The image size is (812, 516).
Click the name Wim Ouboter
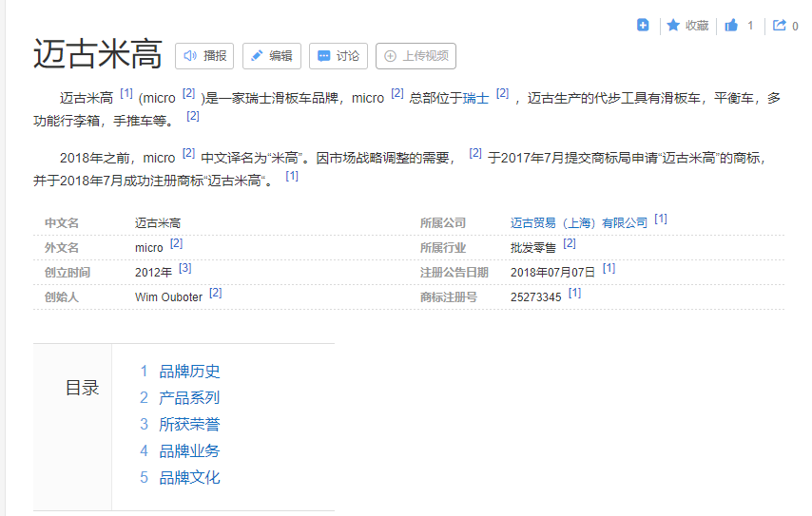[x=169, y=297]
